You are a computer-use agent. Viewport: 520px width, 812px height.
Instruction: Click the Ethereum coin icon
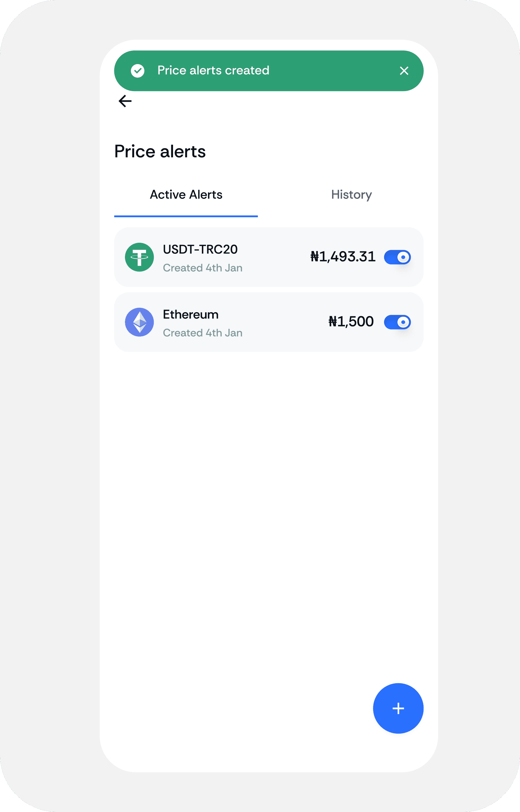click(x=139, y=322)
